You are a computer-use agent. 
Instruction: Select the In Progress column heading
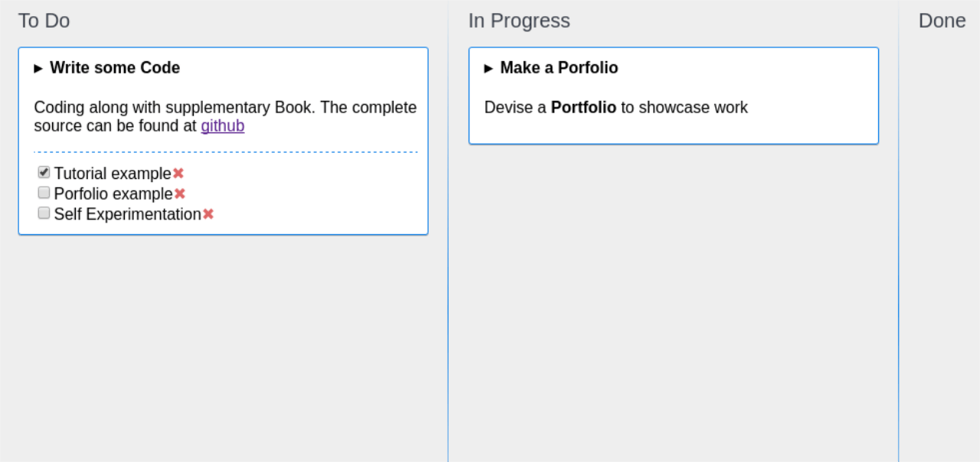click(x=519, y=21)
